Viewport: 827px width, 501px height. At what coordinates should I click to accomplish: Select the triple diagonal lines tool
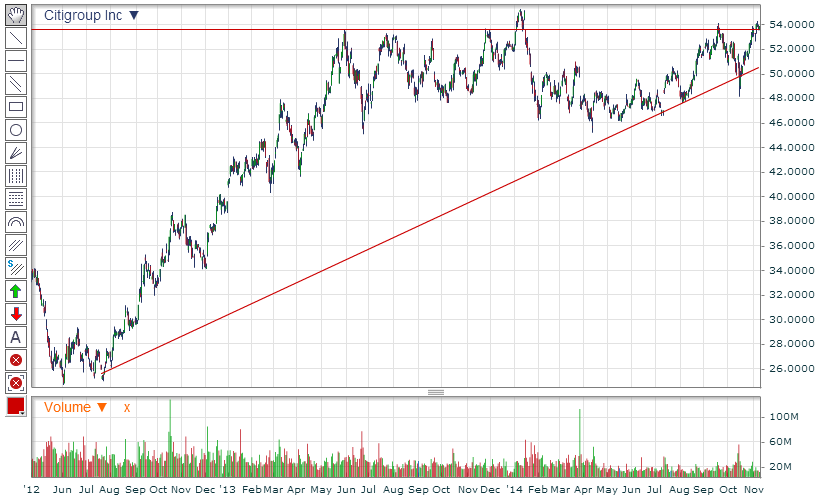(x=16, y=245)
